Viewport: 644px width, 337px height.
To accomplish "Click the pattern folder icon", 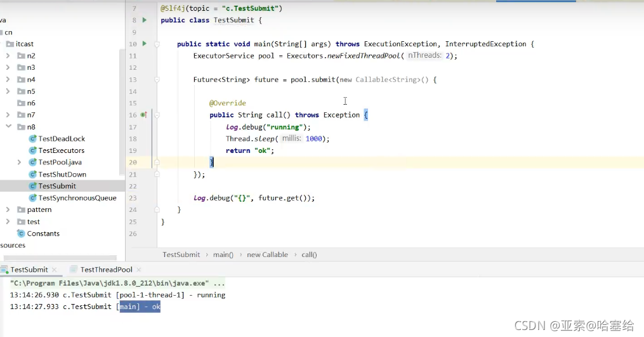I will 21,209.
